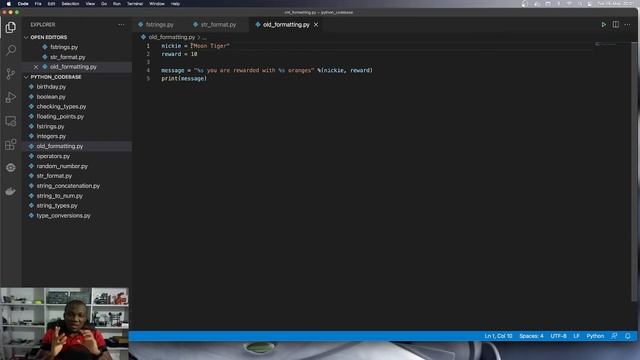Change file encoding via UTF-8

[x=558, y=336]
